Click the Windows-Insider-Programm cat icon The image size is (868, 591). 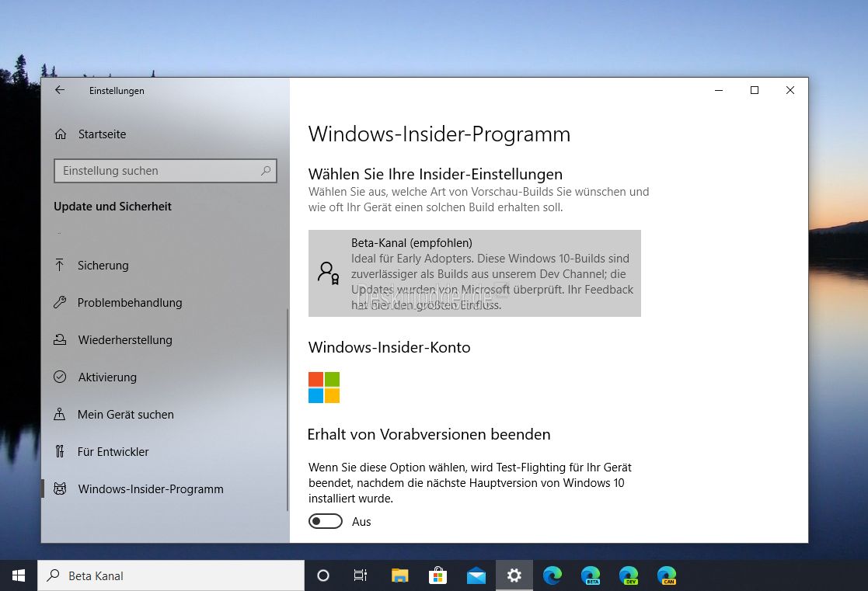60,488
